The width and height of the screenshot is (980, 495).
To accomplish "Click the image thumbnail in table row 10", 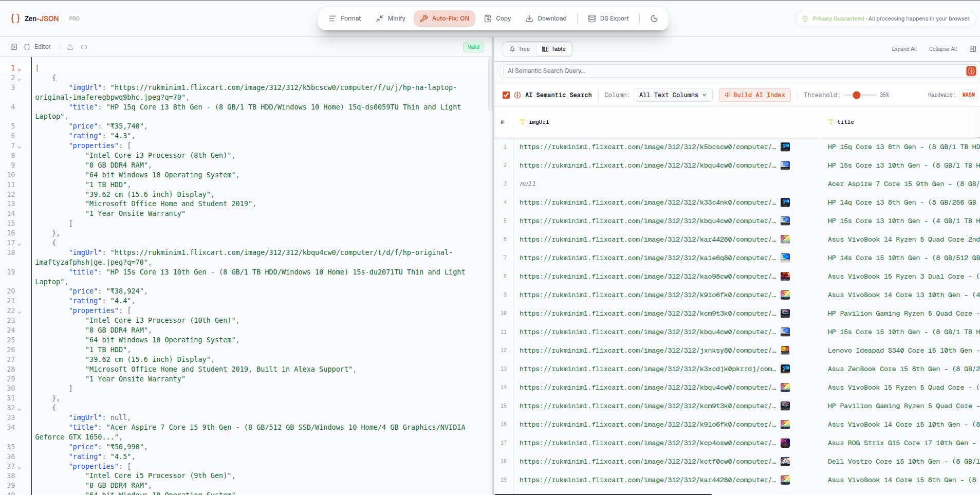I will click(x=785, y=314).
